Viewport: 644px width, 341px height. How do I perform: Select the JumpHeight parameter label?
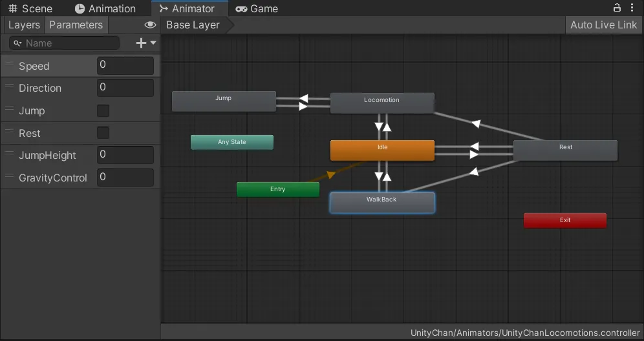pos(47,155)
